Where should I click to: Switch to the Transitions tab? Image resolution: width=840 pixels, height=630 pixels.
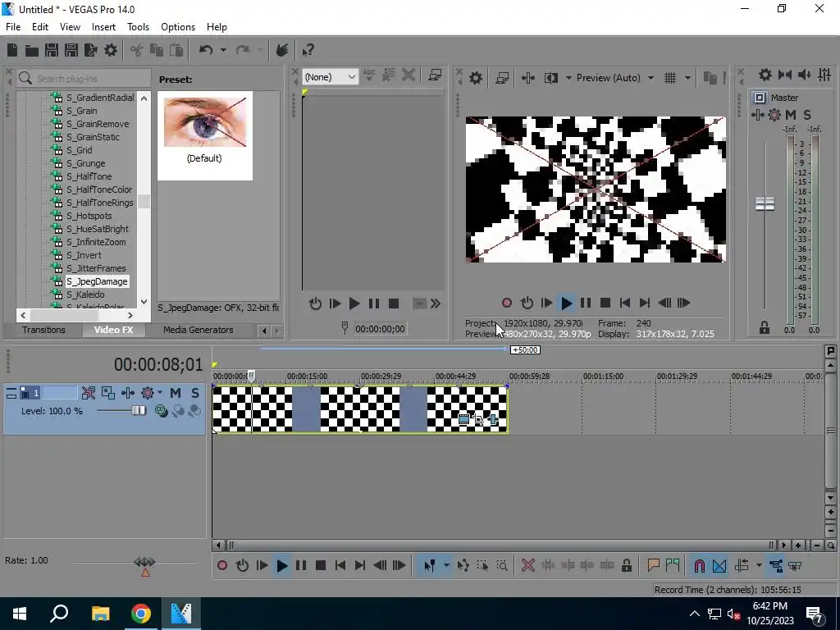click(43, 330)
